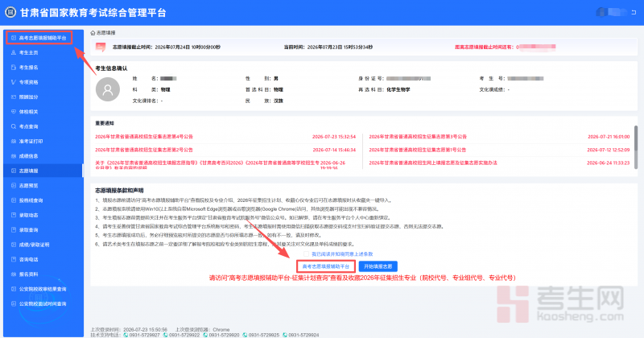Click the white 高考志愿填报辅助平台 button below terms
Image resolution: width=644 pixels, height=338 pixels.
[x=326, y=266]
